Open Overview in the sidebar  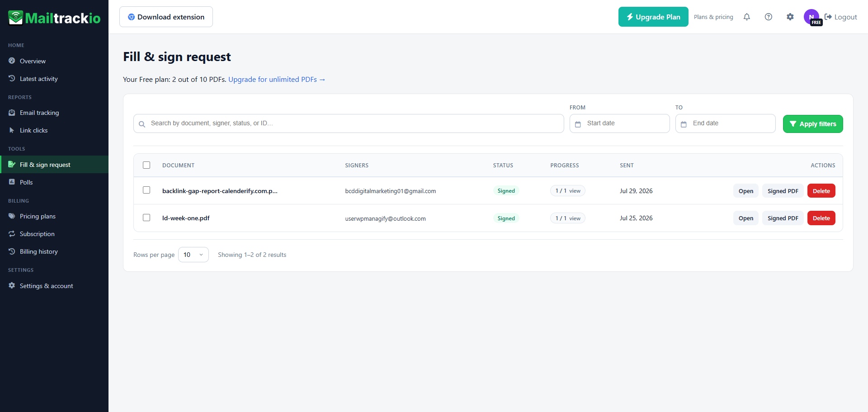point(54,61)
